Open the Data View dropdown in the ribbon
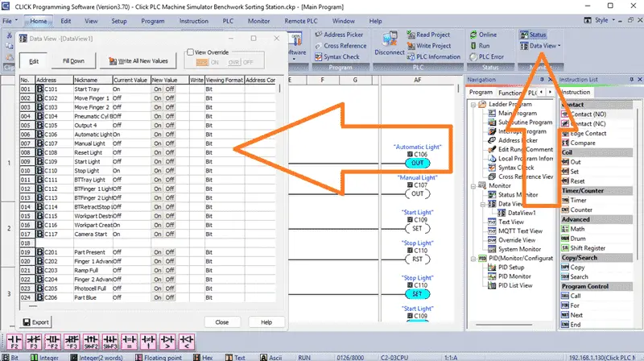This screenshot has height=361, width=644. (x=559, y=46)
